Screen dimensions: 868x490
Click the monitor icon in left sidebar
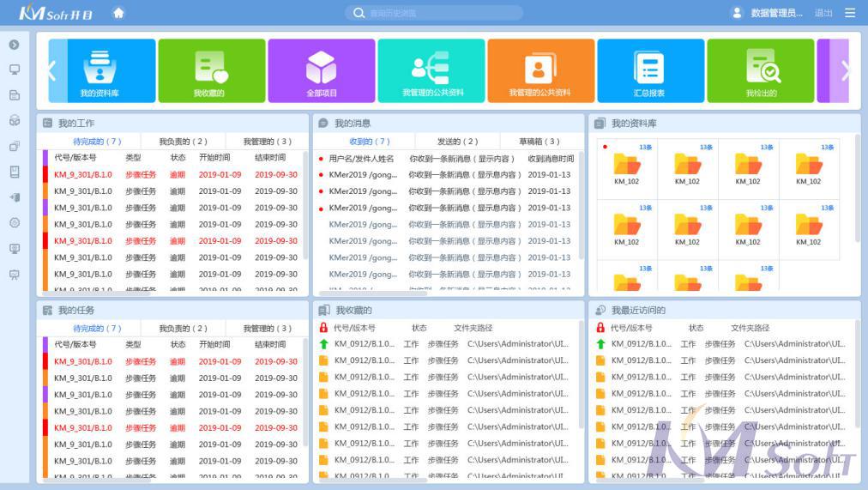point(15,70)
